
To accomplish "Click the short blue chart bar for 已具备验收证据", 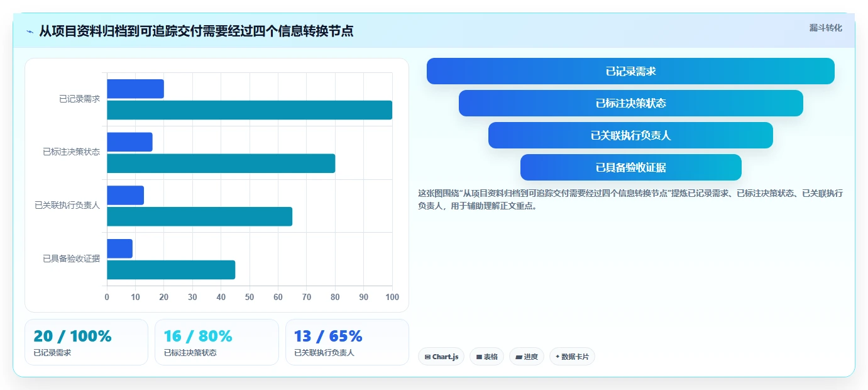I will point(119,248).
